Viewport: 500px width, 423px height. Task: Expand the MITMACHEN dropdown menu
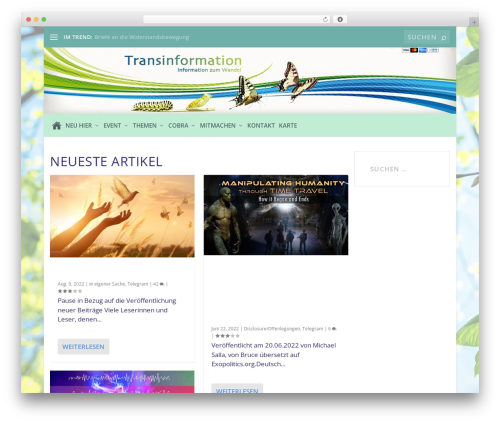coord(221,126)
